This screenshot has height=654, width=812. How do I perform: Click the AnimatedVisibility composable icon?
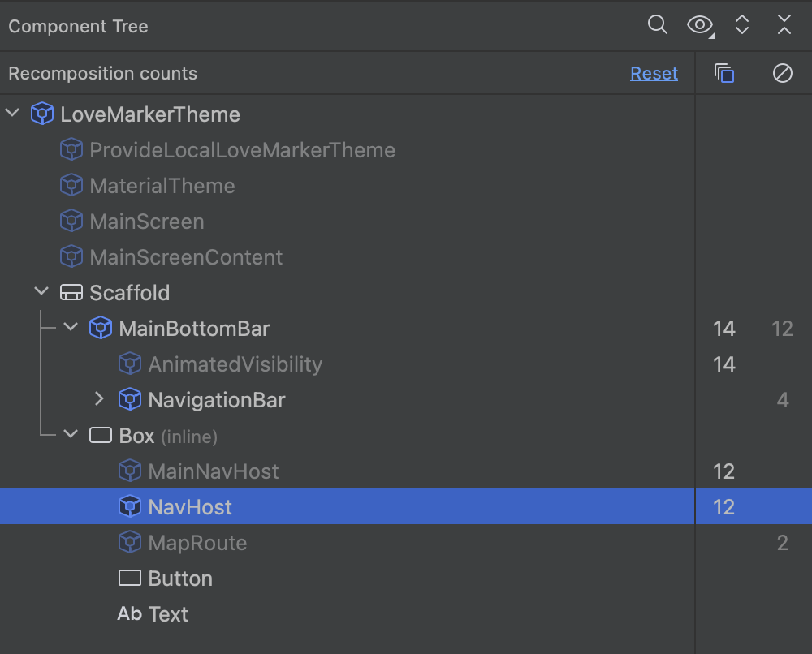[x=130, y=364]
